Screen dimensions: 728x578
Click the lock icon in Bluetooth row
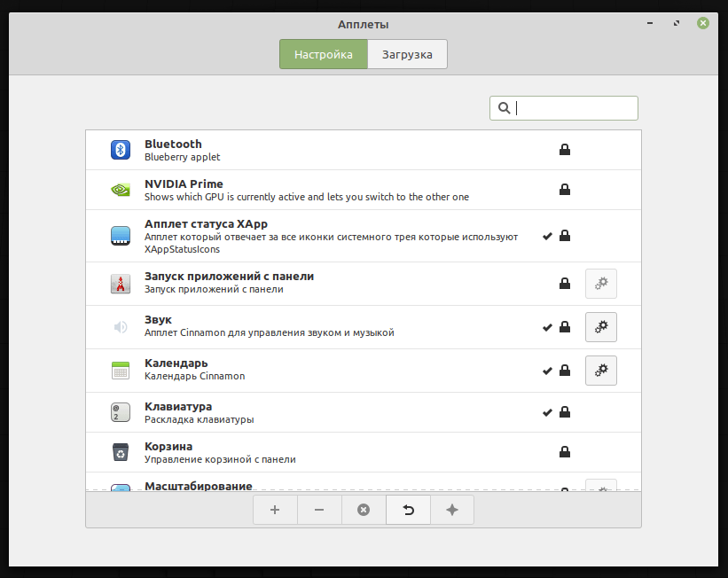pyautogui.click(x=565, y=150)
